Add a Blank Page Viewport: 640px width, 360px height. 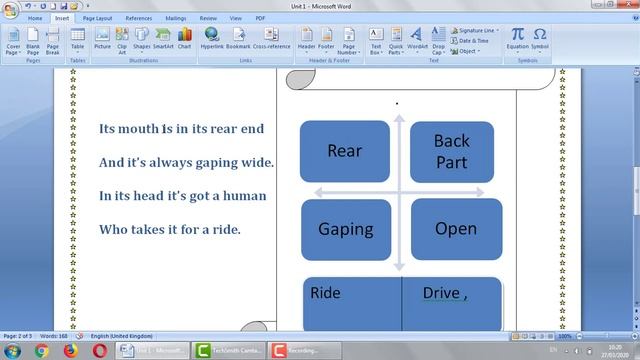pos(33,41)
